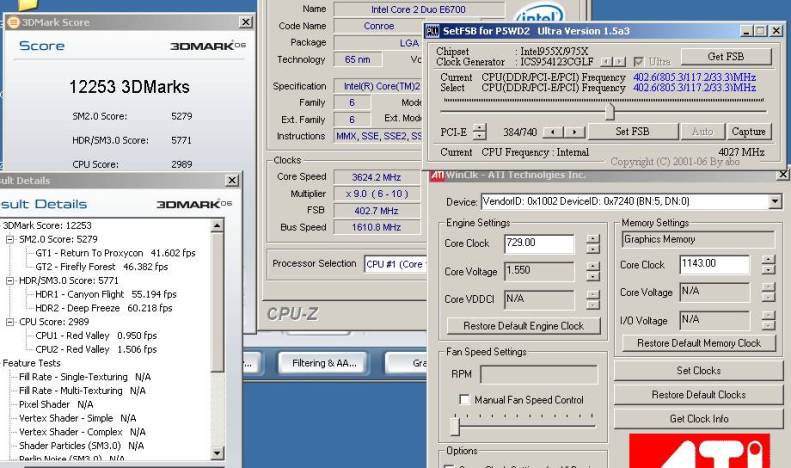Click the ATI icon in WinClk title
Screen dimensions: 791x468
[x=437, y=176]
